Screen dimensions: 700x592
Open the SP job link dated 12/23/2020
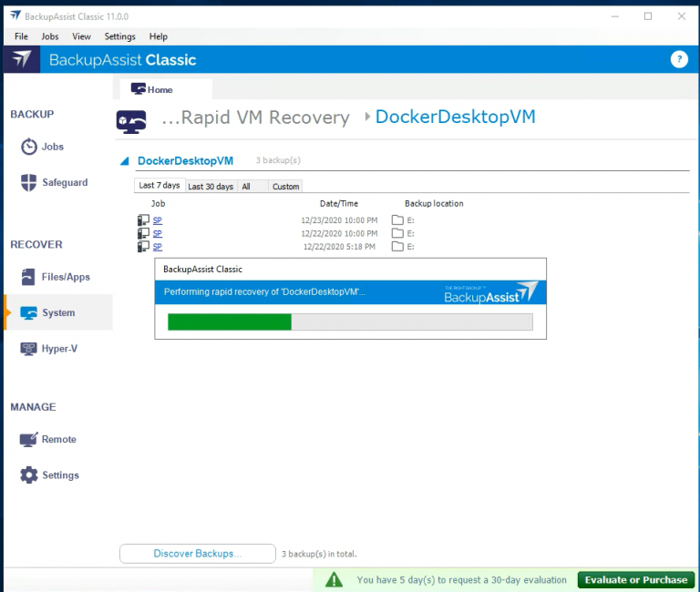click(x=157, y=220)
